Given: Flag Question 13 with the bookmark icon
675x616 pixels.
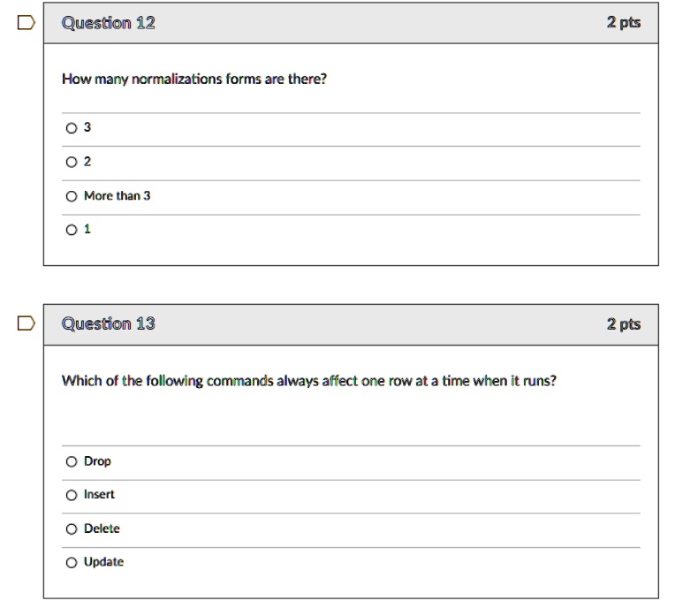Looking at the screenshot, I should click(x=27, y=323).
